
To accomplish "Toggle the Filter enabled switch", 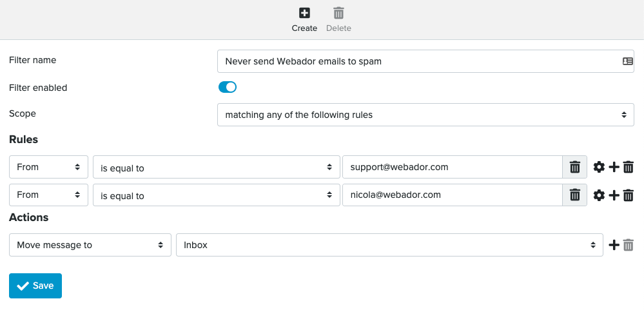I will click(x=227, y=87).
